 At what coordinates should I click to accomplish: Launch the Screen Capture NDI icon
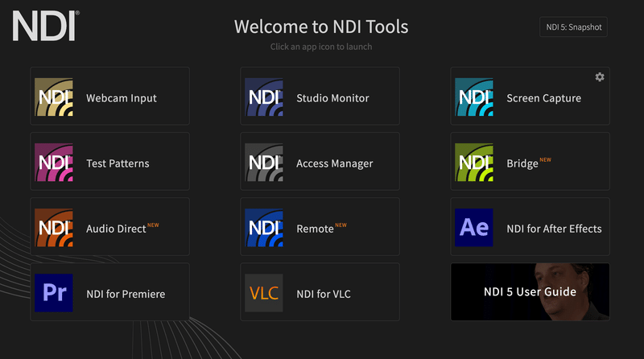point(474,97)
